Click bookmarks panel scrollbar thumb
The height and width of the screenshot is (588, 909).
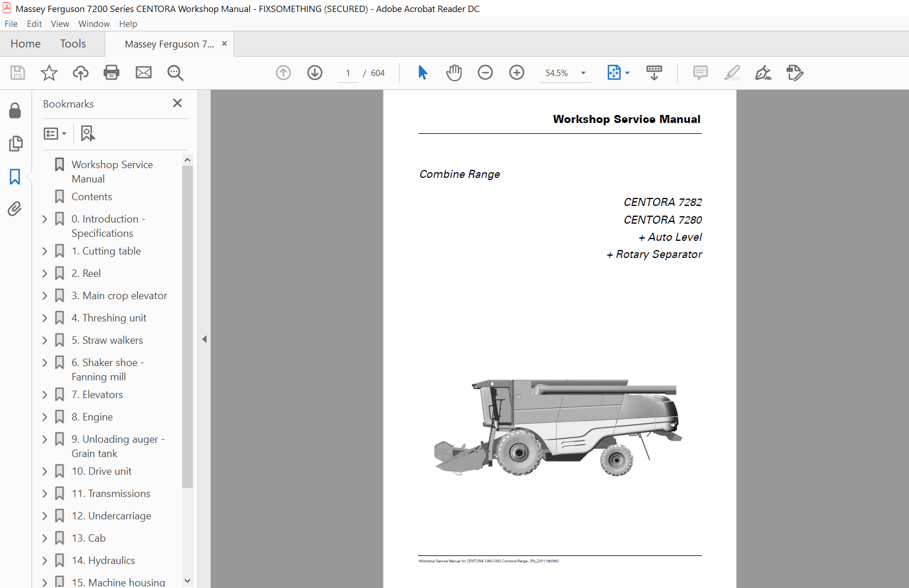(x=187, y=327)
